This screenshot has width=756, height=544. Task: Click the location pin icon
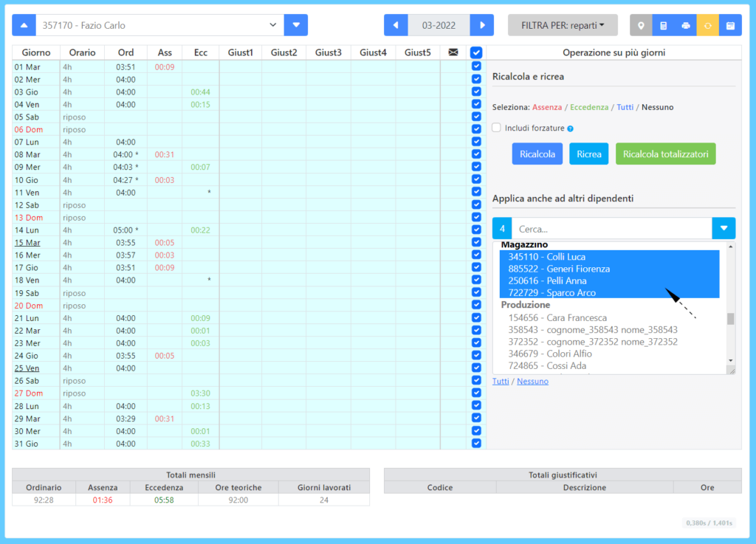(641, 26)
